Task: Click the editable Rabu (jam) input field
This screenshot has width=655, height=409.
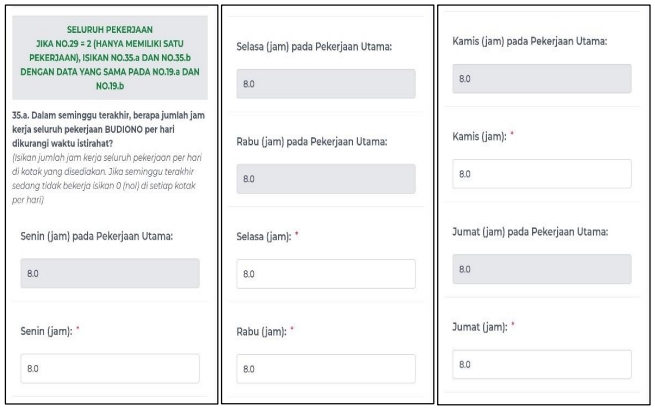Action: pyautogui.click(x=326, y=367)
